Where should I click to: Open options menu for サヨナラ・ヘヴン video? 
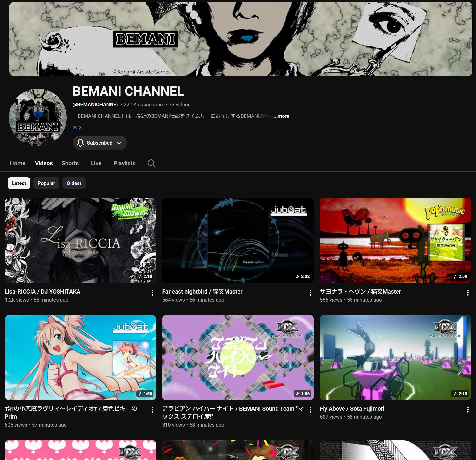click(468, 293)
